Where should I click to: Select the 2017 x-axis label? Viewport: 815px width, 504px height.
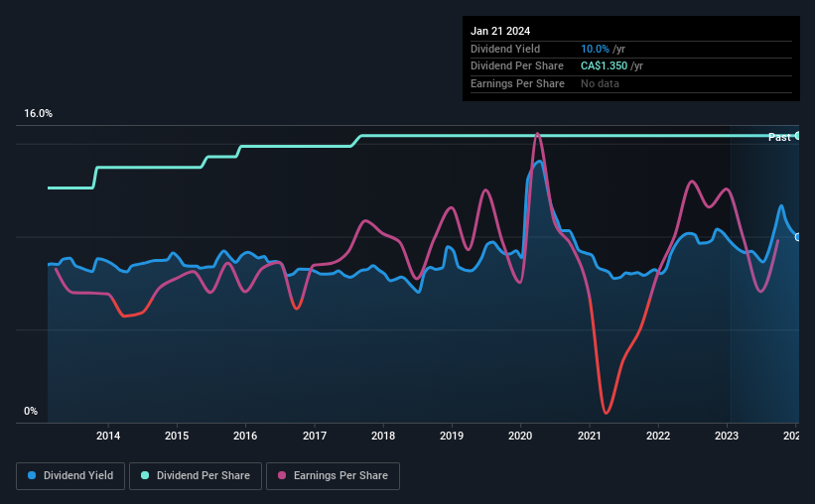tap(315, 436)
